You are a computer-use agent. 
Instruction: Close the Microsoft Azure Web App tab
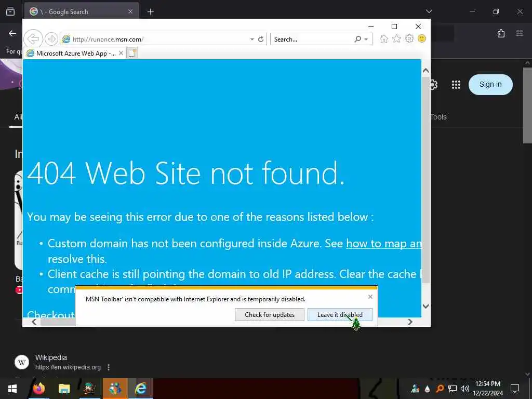tap(121, 54)
